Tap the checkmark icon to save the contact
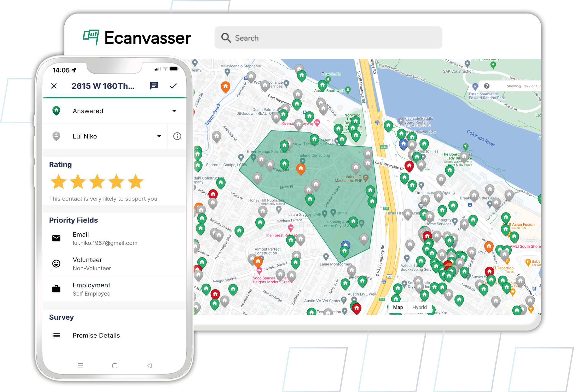The height and width of the screenshot is (392, 574). coord(174,86)
